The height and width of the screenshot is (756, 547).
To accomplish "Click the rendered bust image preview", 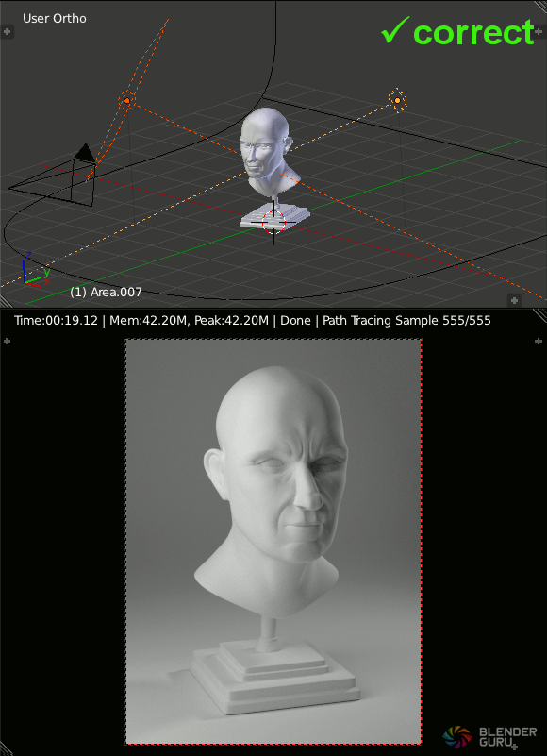I will [x=273, y=542].
